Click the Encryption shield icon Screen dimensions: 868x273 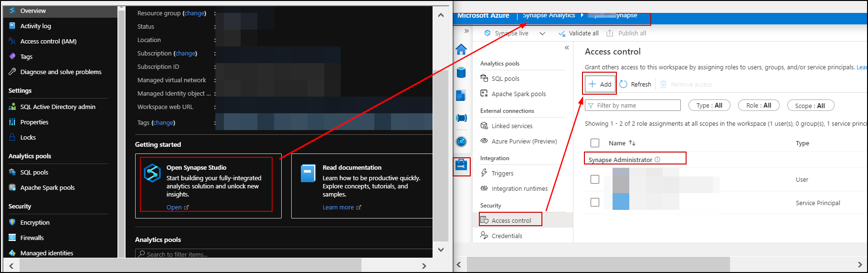point(12,222)
